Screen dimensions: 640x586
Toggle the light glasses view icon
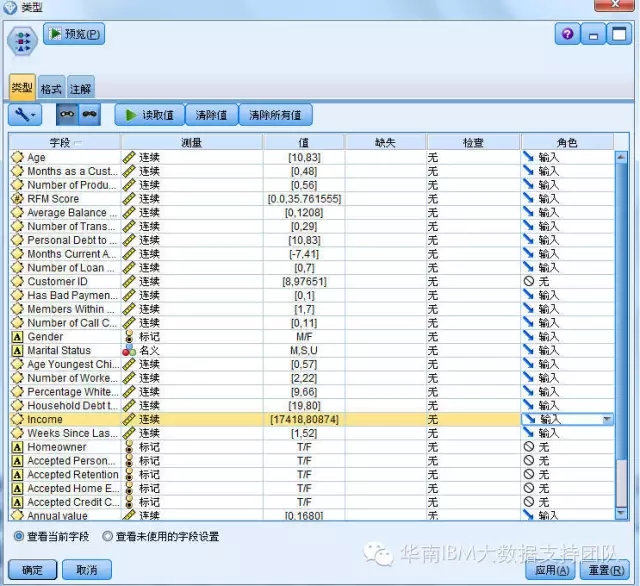tap(67, 115)
